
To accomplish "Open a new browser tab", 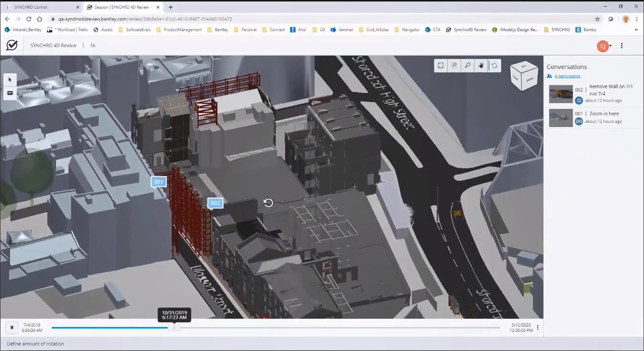I will point(171,7).
